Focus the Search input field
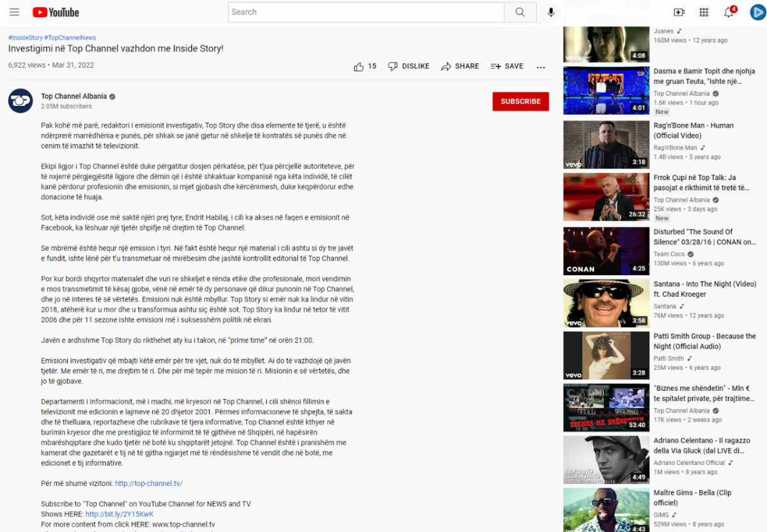 point(366,12)
